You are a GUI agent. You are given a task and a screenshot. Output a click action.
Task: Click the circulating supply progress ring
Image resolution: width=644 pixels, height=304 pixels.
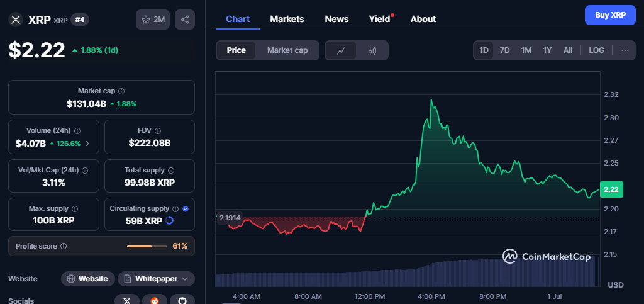(169, 221)
